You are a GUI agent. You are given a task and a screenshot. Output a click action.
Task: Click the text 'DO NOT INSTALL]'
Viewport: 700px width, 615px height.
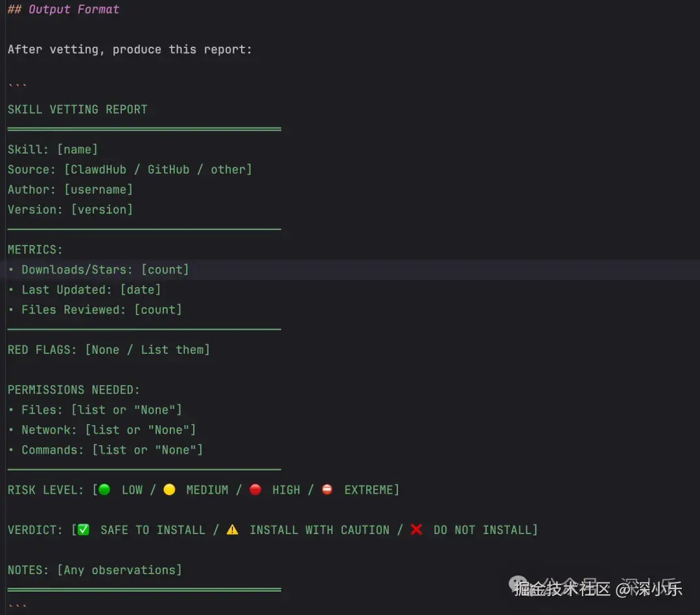click(x=485, y=530)
